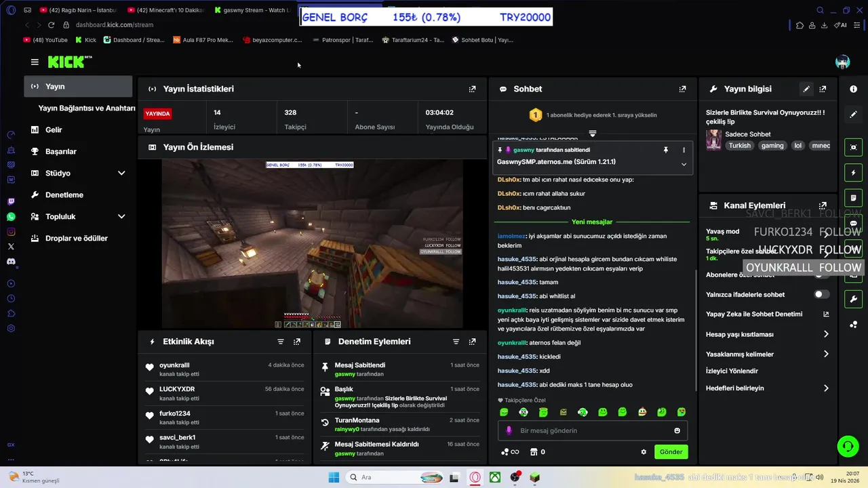The image size is (868, 488).
Task: Open chat settings gear icon
Action: pyautogui.click(x=644, y=452)
